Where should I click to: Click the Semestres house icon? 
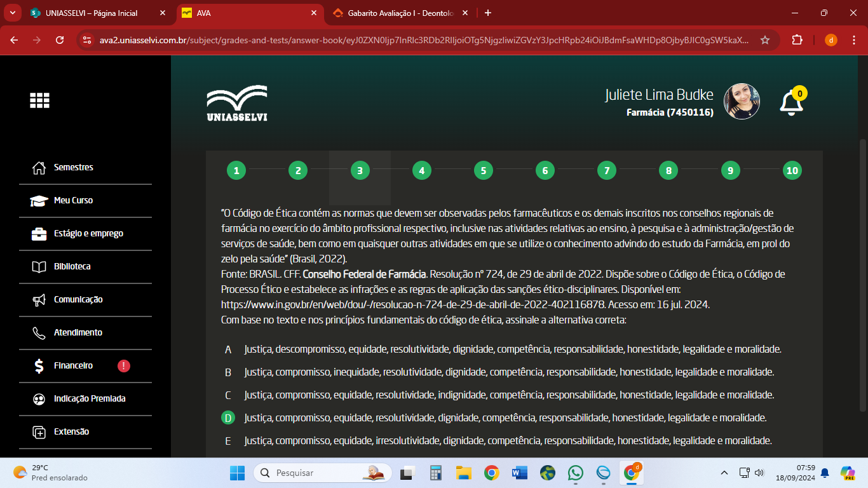(39, 168)
